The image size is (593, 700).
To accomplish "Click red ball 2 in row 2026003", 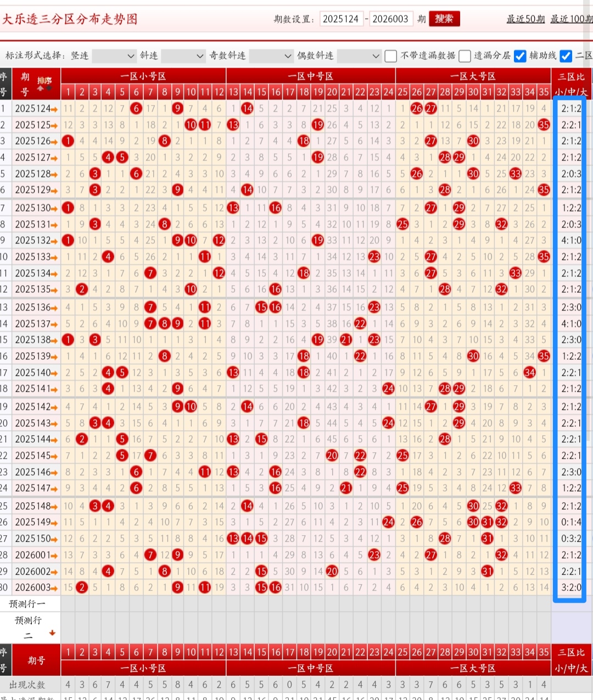I will click(x=82, y=587).
